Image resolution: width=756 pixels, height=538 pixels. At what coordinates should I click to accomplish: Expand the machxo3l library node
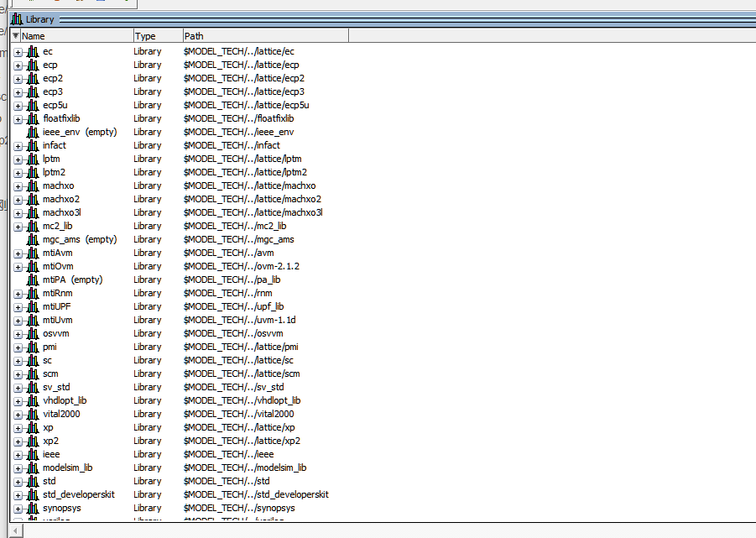point(18,213)
